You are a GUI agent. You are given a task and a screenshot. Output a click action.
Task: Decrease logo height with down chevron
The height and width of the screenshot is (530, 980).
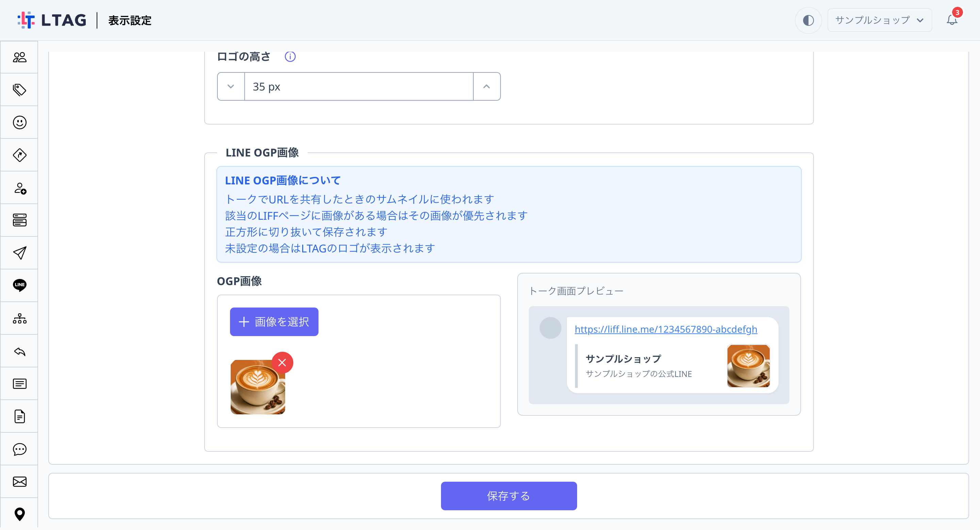point(231,86)
